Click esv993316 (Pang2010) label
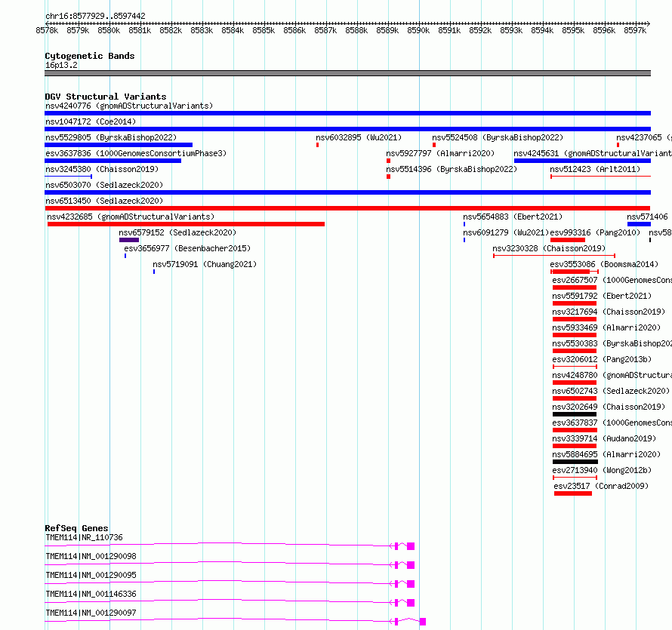The width and height of the screenshot is (672, 630). (x=595, y=232)
